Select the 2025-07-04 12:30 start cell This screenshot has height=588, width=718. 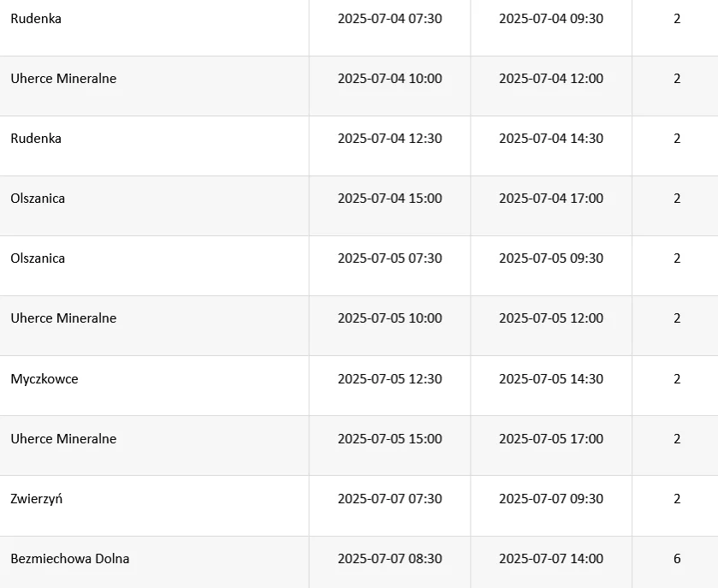click(x=389, y=138)
